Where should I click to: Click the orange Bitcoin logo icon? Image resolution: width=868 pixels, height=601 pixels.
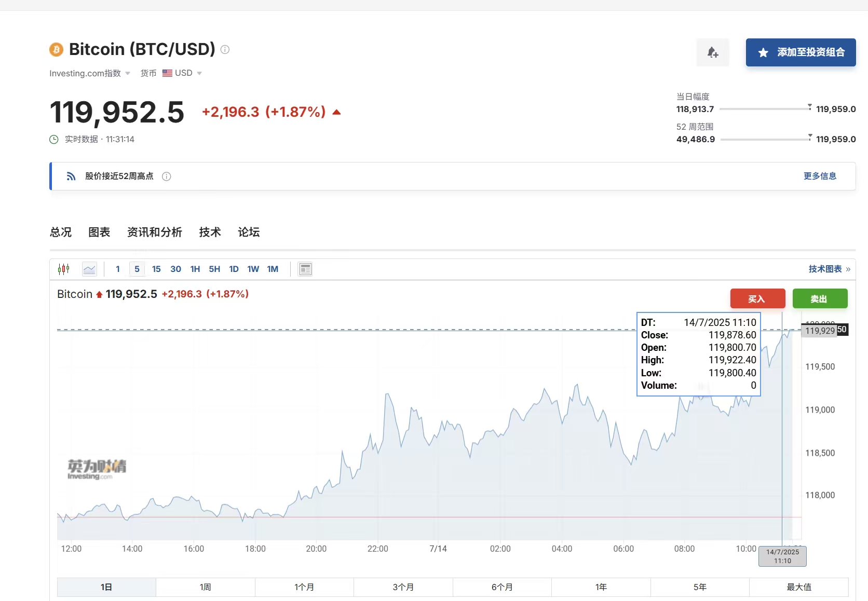(56, 49)
